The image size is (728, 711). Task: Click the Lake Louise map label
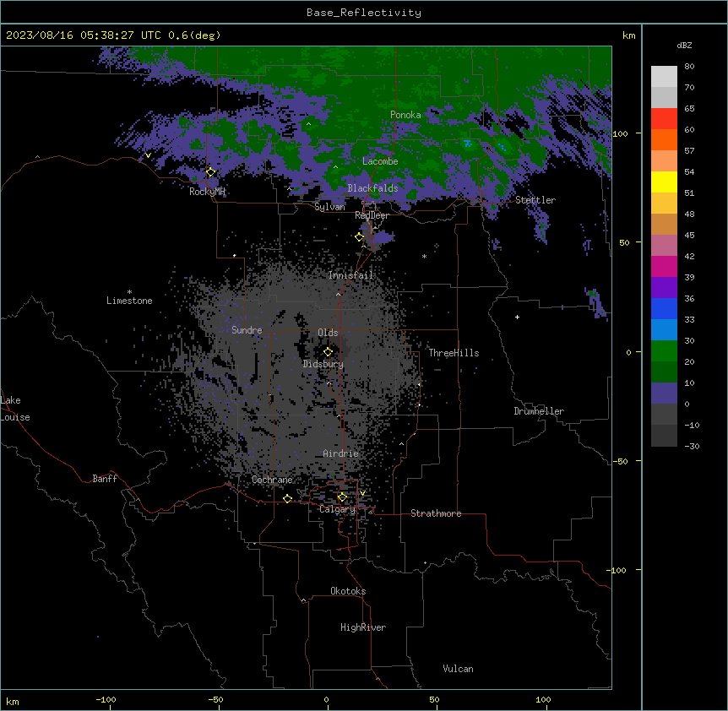click(x=15, y=409)
